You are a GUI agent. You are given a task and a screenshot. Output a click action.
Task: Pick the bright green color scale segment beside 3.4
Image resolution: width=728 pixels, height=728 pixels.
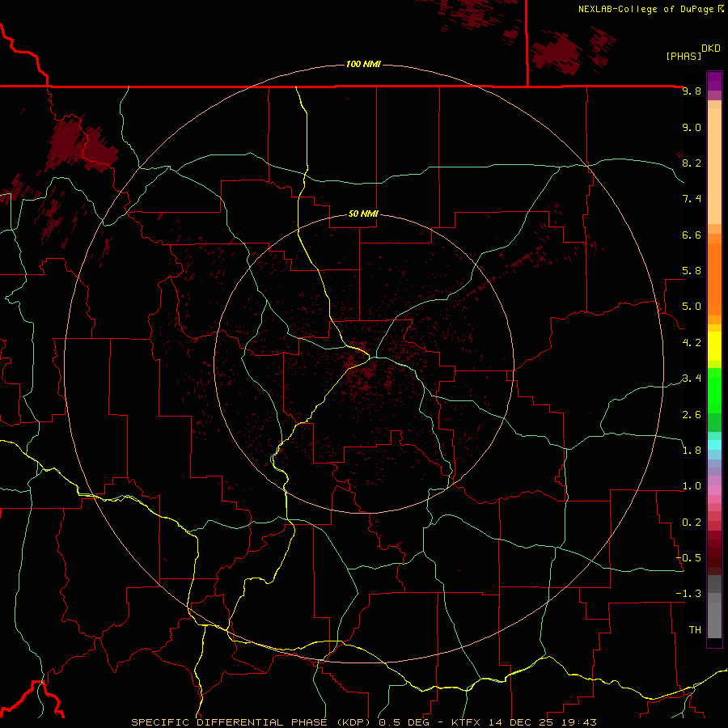pyautogui.click(x=714, y=390)
